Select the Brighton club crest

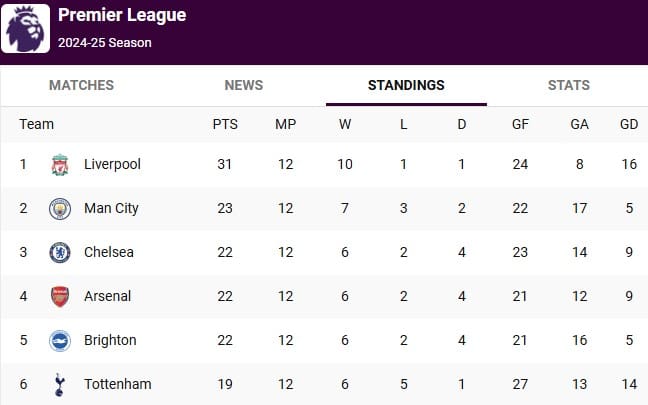pos(60,341)
